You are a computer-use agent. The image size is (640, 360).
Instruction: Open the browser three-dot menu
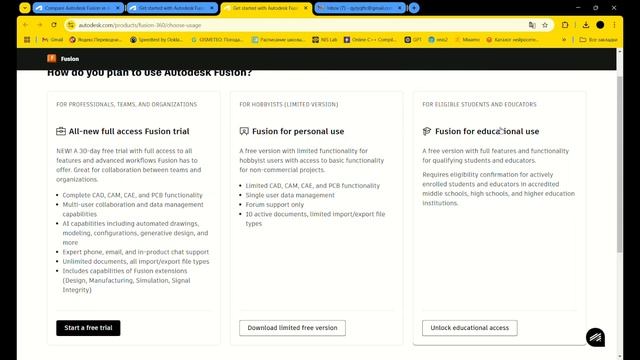[x=614, y=25]
